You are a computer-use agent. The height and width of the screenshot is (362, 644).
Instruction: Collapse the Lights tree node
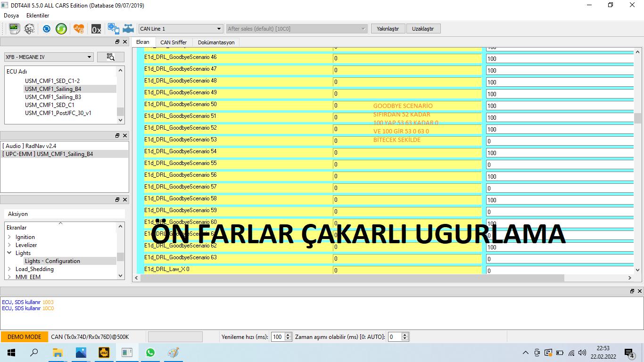(9, 253)
